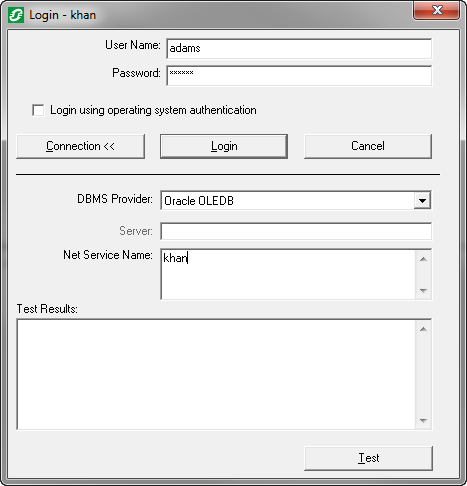Click the Cancel button
The image size is (467, 486).
tap(368, 146)
